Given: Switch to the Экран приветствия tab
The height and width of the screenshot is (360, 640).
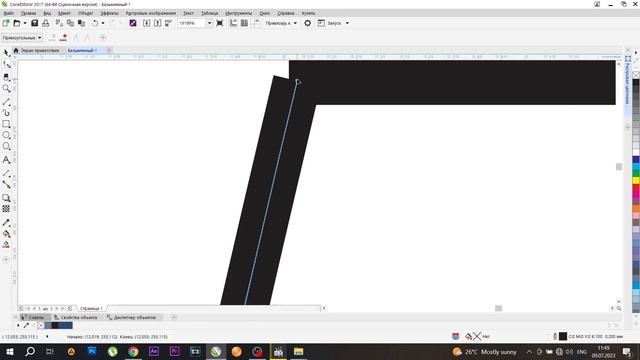Looking at the screenshot, I should [x=37, y=50].
